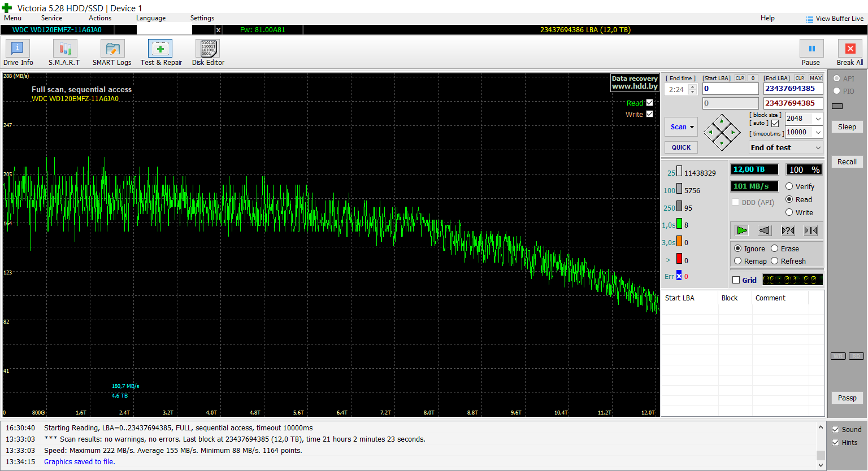This screenshot has width=868, height=471.
Task: Click the Break All stop icon
Action: [x=850, y=49]
